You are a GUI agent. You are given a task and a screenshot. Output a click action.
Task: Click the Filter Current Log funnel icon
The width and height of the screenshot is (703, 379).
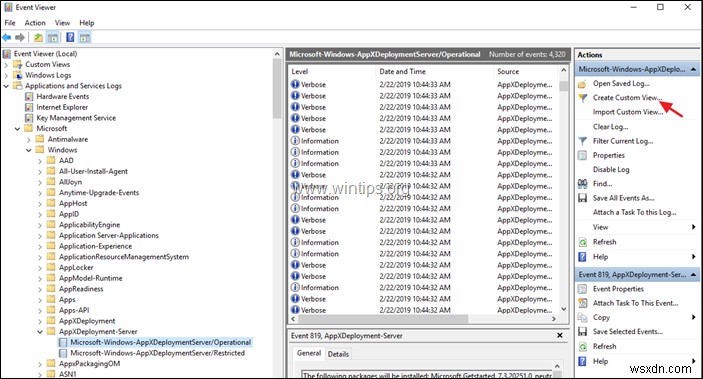point(582,141)
